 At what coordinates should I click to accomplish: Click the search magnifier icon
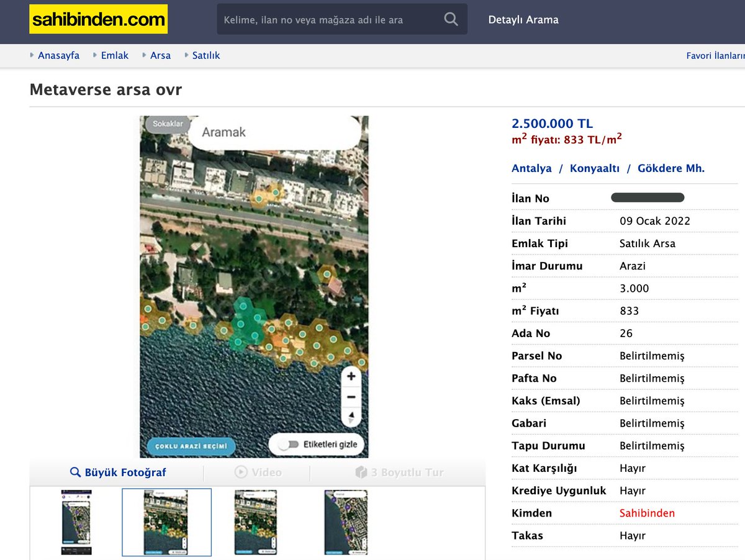451,19
